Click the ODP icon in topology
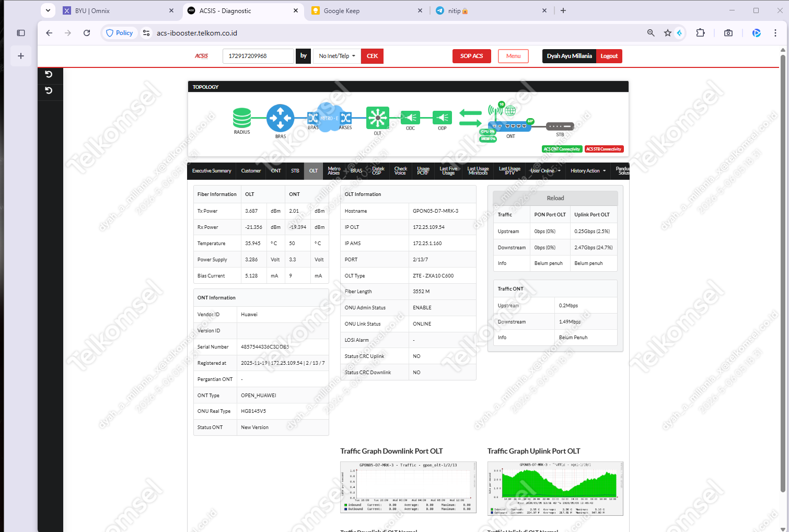 coord(442,118)
